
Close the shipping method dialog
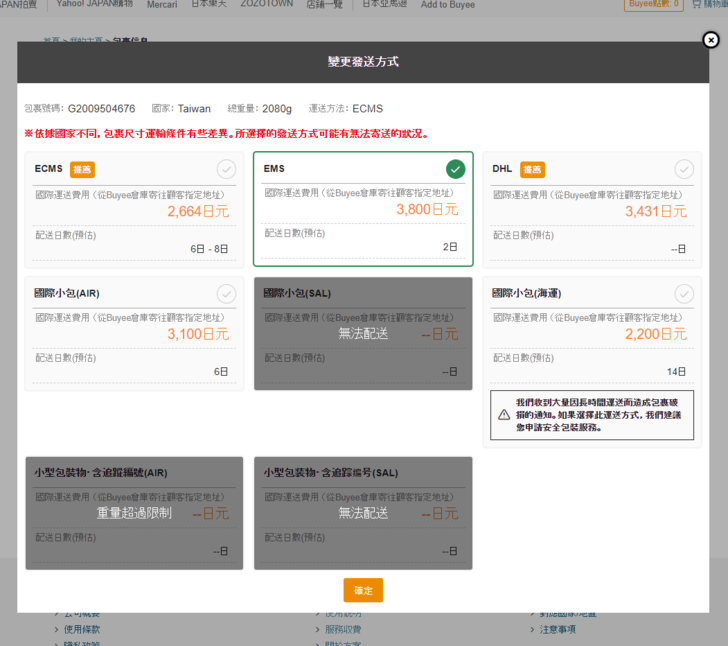(x=710, y=40)
